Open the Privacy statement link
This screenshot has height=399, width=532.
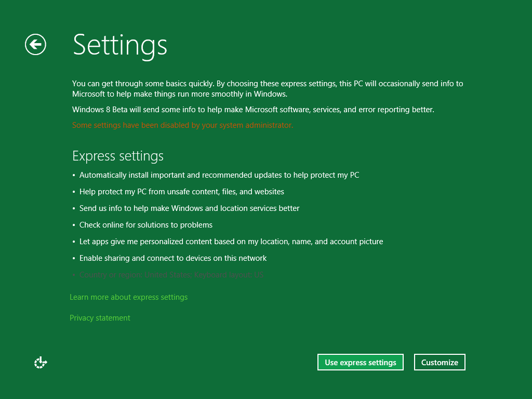tap(100, 318)
